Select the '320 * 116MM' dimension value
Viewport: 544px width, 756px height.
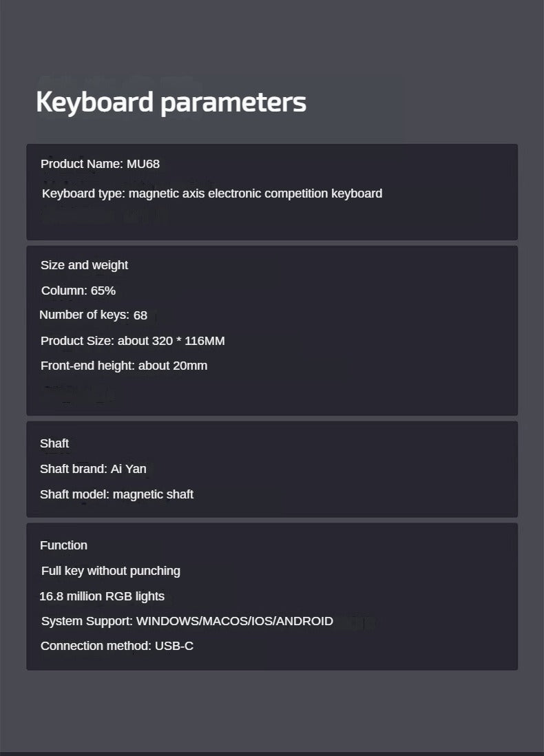[188, 341]
